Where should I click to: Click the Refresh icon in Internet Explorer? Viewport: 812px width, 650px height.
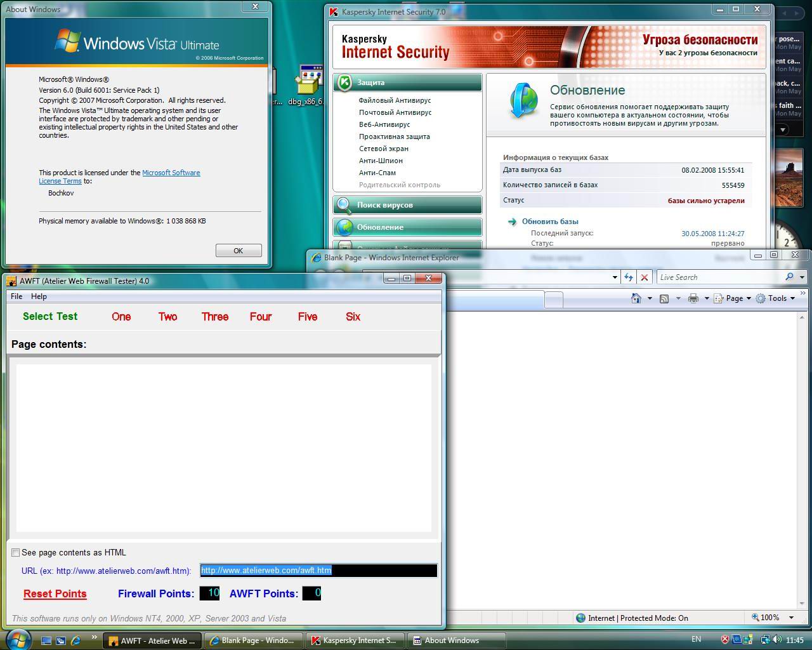tap(628, 277)
